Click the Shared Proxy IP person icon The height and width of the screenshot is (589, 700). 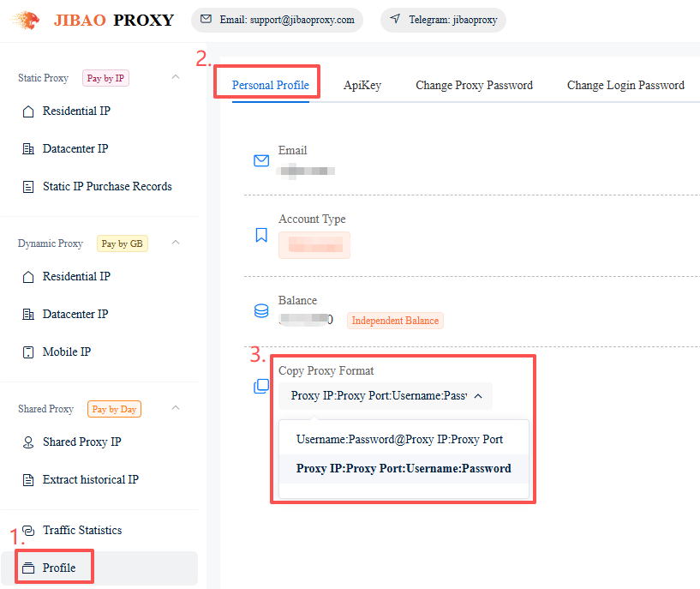click(x=27, y=442)
